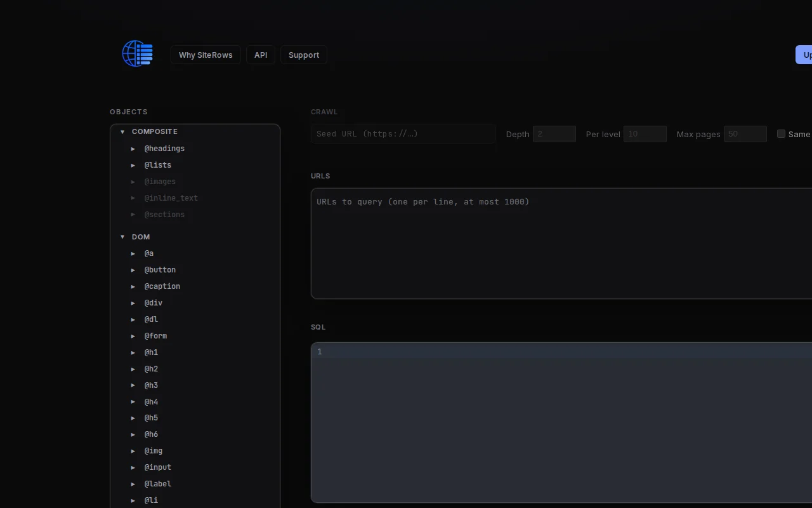
Task: Expand the @label object
Action: click(133, 484)
